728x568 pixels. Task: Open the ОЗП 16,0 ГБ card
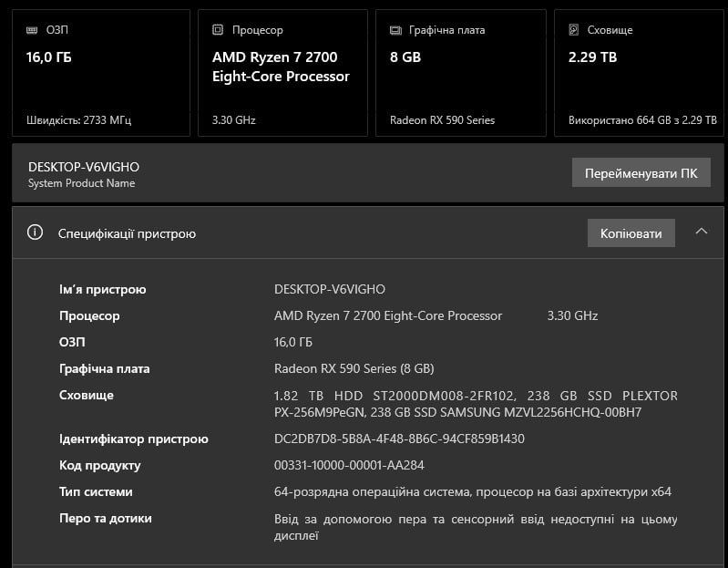coord(101,73)
